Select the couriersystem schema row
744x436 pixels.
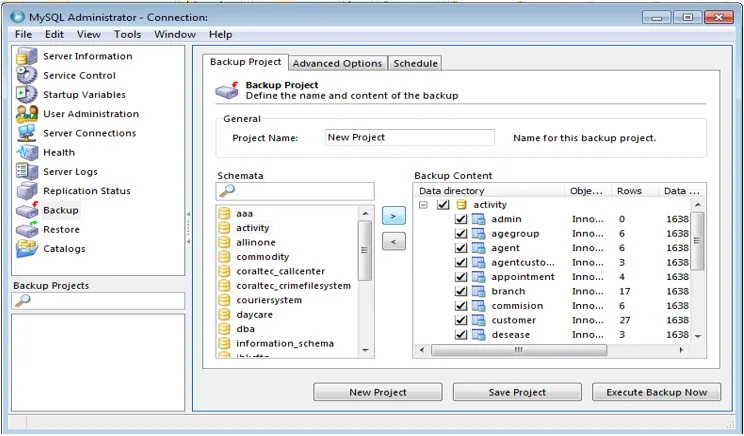pos(269,300)
